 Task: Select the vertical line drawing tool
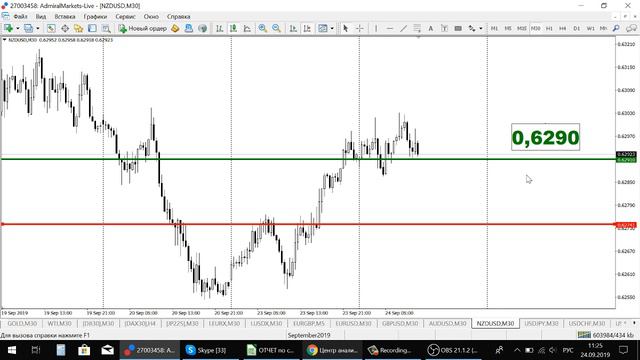(376, 28)
